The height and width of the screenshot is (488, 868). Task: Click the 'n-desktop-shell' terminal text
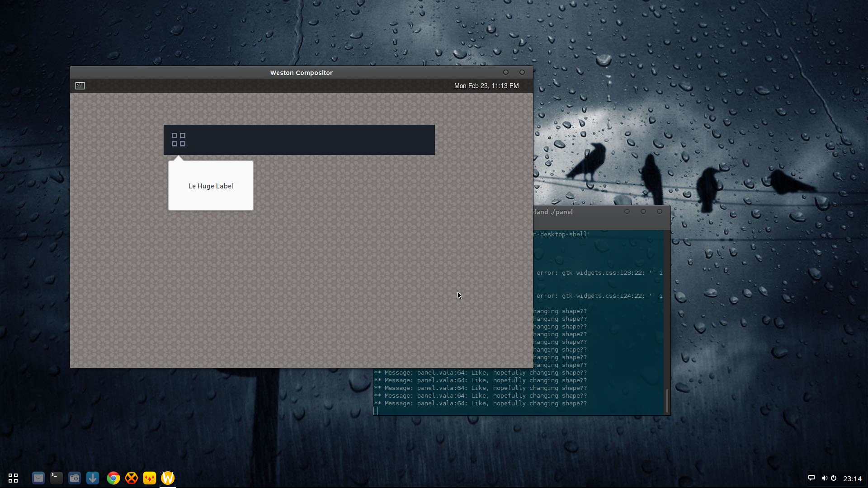(x=562, y=235)
